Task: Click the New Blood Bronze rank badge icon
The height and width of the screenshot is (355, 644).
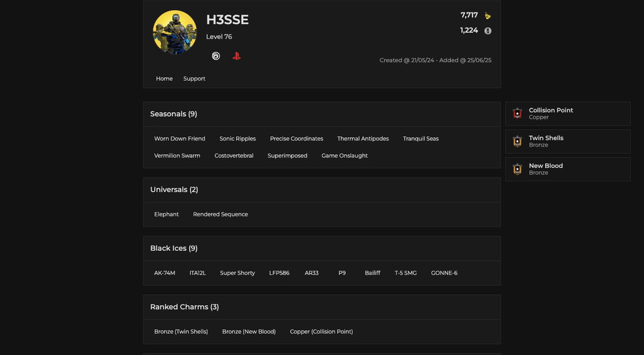Action: [517, 169]
